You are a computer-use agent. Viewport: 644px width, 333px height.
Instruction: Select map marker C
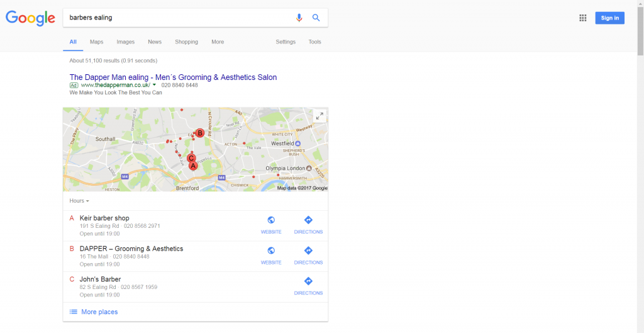(x=191, y=158)
